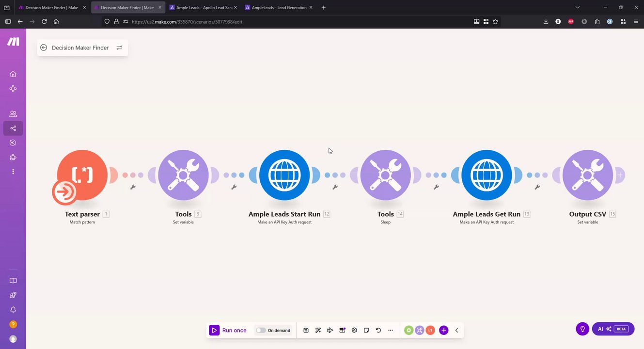Open the browser hamburger application menu
The image size is (644, 349).
636,21
